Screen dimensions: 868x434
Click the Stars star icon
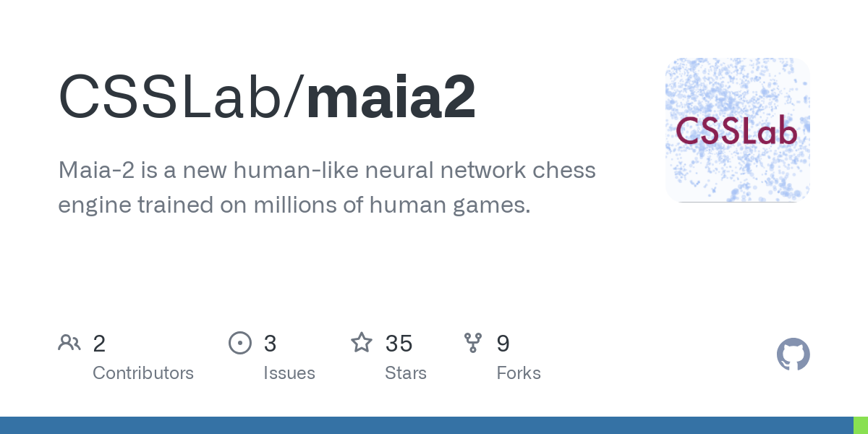(x=362, y=342)
